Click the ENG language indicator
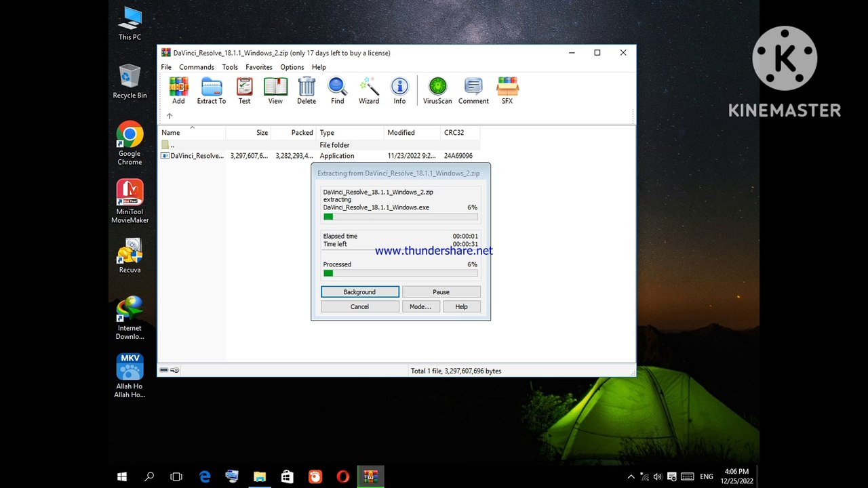 click(x=707, y=477)
